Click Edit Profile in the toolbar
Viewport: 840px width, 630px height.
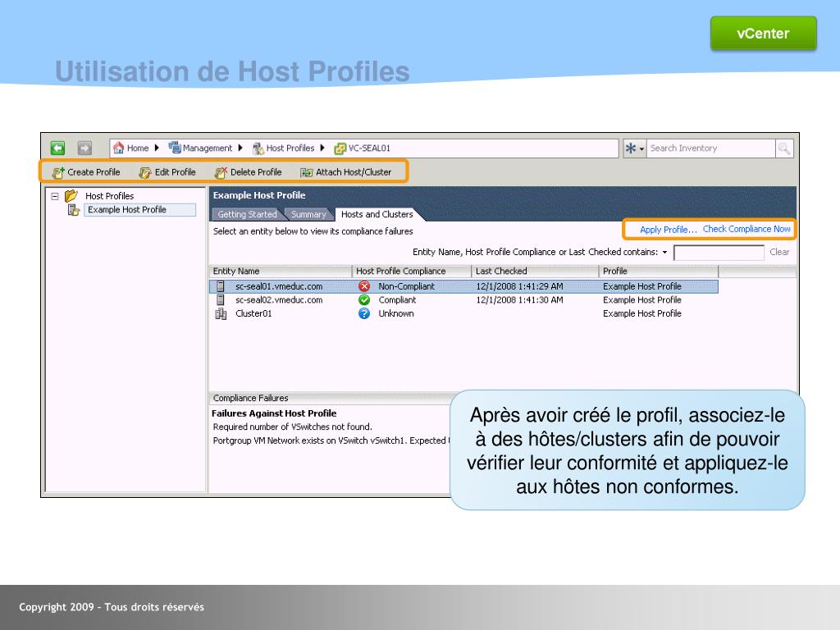[x=167, y=172]
